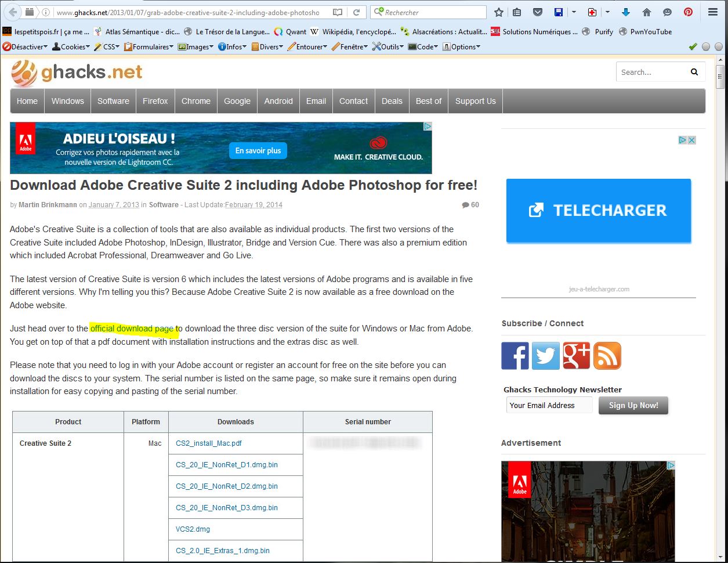This screenshot has width=728, height=563.
Task: Open the Firefox hamburger menu
Action: point(712,12)
